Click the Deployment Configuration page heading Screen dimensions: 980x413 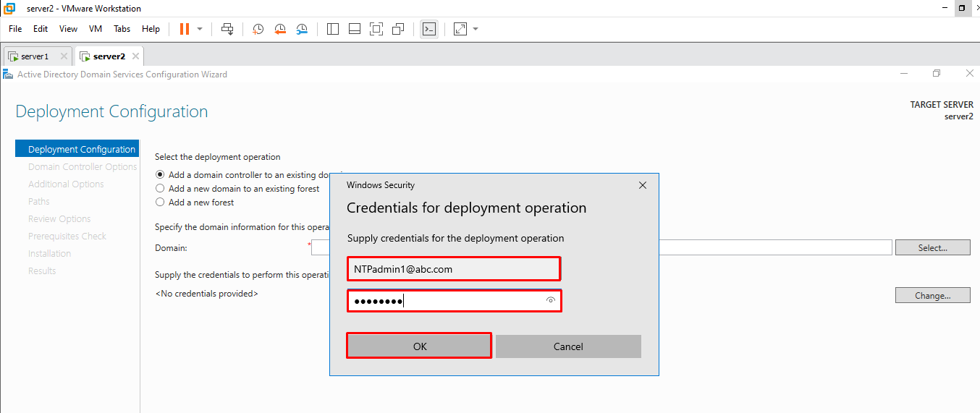click(x=111, y=111)
